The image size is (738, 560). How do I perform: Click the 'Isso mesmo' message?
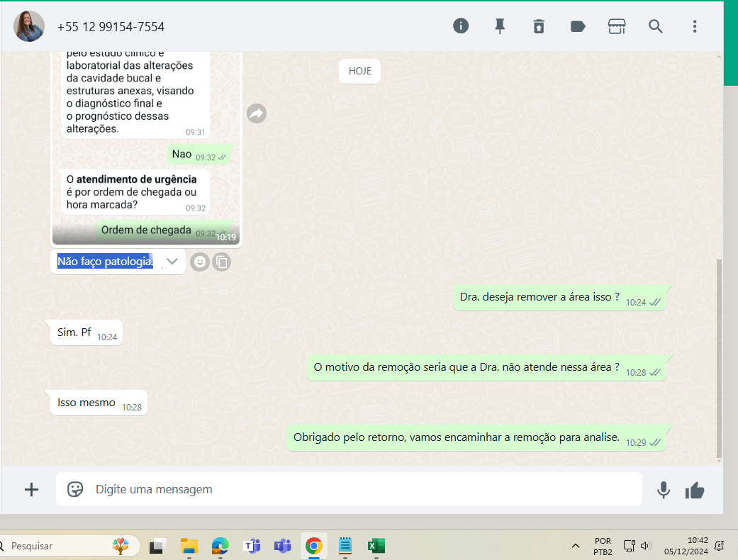[x=99, y=403]
